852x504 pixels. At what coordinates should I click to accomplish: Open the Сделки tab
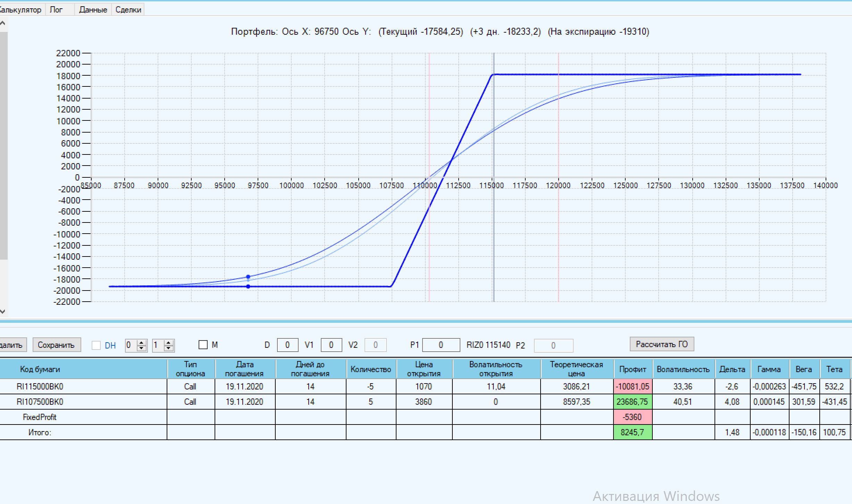[x=128, y=10]
